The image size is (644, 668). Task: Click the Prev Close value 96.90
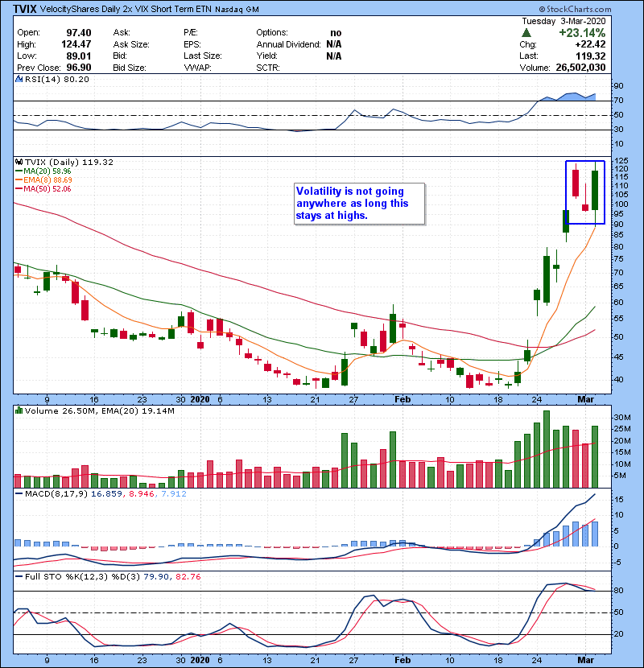tap(78, 68)
